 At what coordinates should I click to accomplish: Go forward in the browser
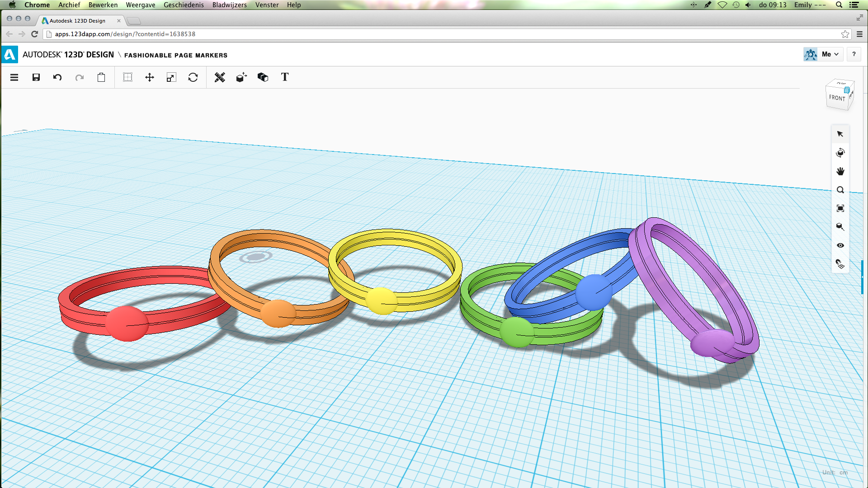(22, 34)
